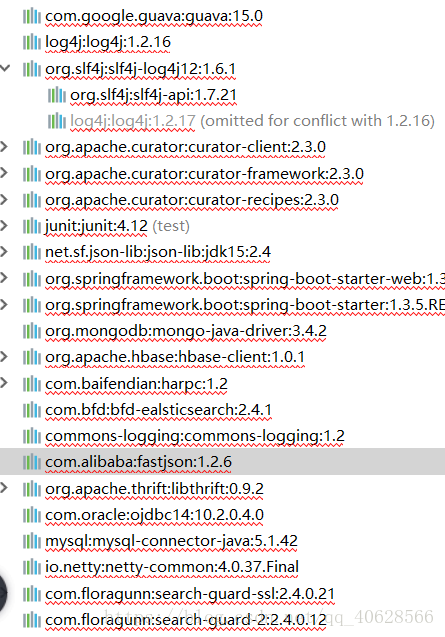Select commons-logging:commons-logging:1.2

coord(195,436)
